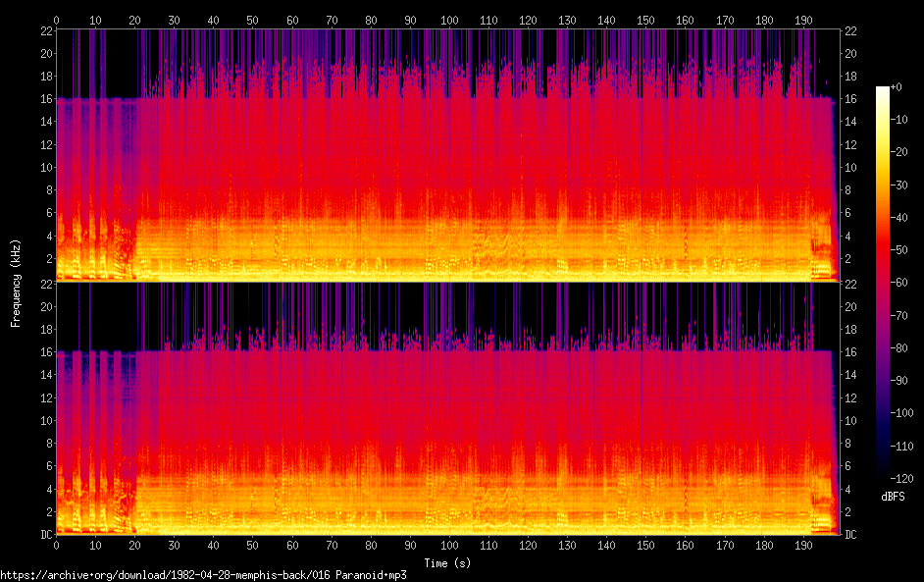Click "130" on the bottom time axis
This screenshot has width=924, height=582.
[x=567, y=546]
